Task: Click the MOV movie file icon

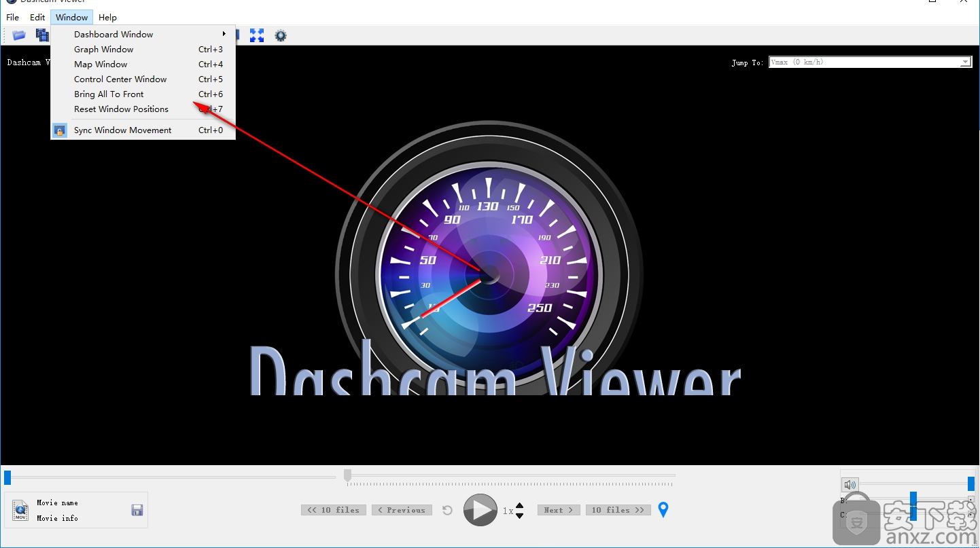Action: [x=20, y=510]
